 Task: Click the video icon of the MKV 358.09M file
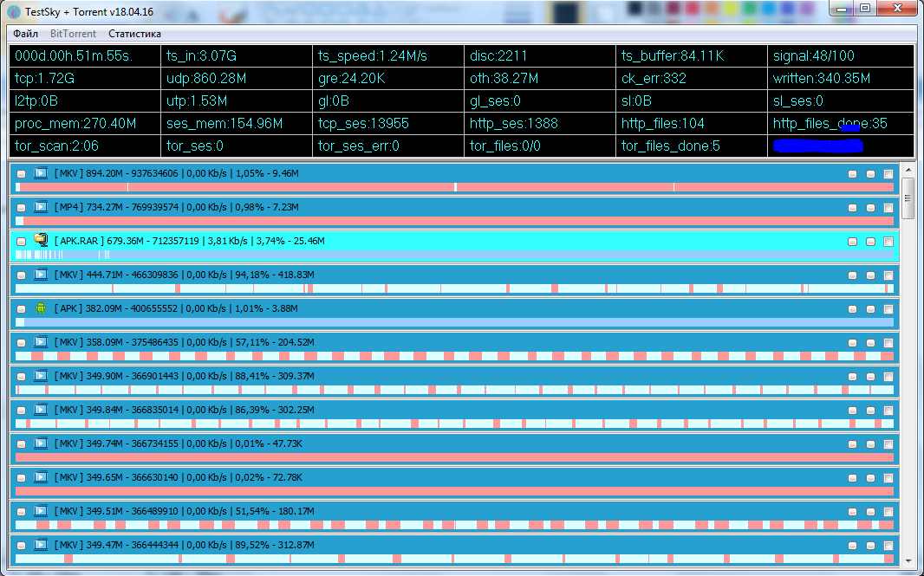point(41,342)
